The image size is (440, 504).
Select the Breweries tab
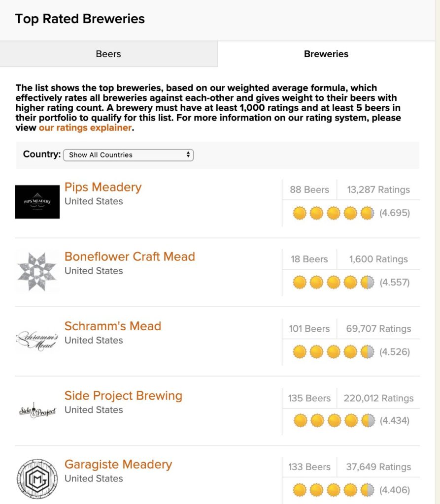coord(326,54)
